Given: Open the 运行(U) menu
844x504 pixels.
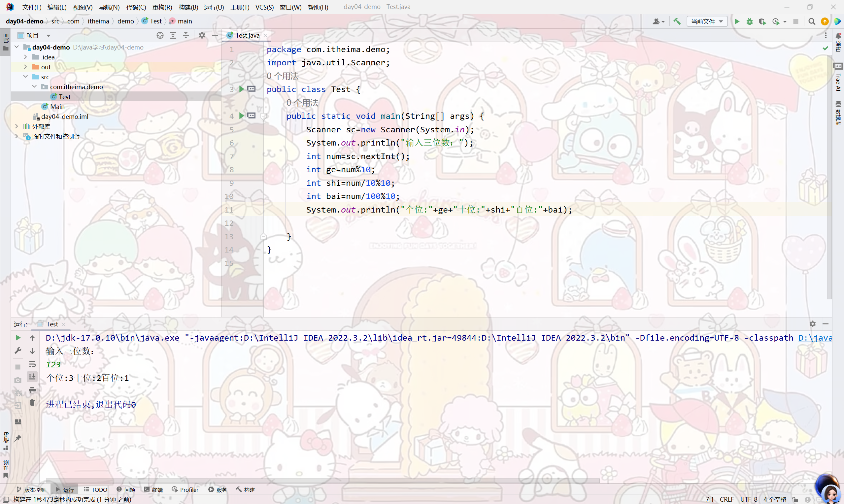Looking at the screenshot, I should point(214,7).
